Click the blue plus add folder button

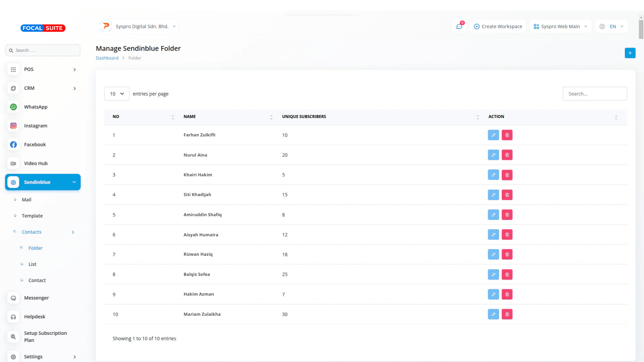630,53
